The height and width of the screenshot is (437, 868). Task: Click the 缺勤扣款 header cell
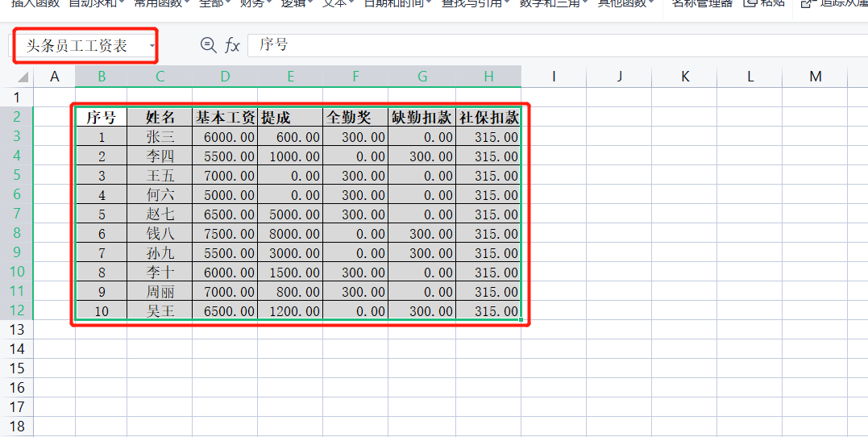pyautogui.click(x=422, y=117)
